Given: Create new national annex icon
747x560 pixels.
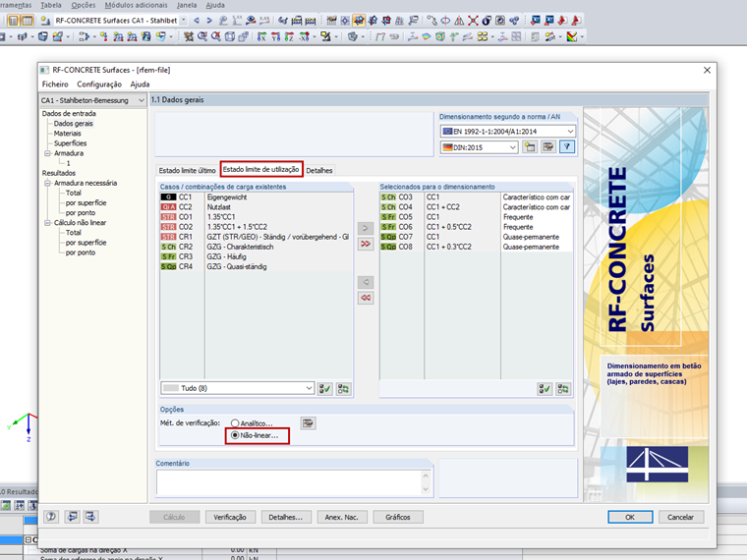Looking at the screenshot, I should click(x=530, y=147).
